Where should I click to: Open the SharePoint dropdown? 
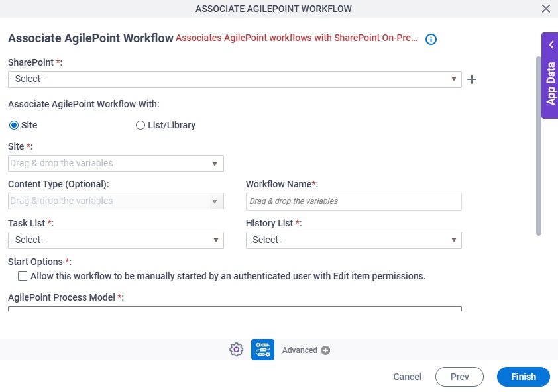(235, 79)
